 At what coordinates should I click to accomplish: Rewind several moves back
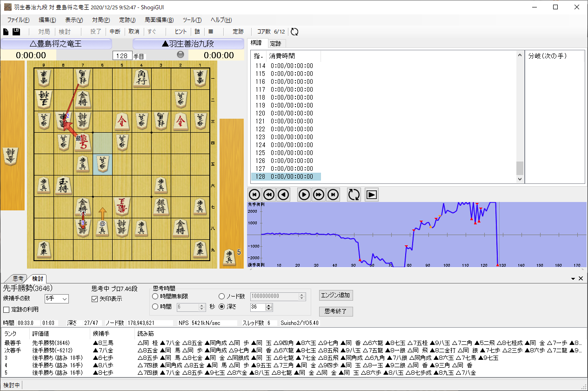point(269,195)
